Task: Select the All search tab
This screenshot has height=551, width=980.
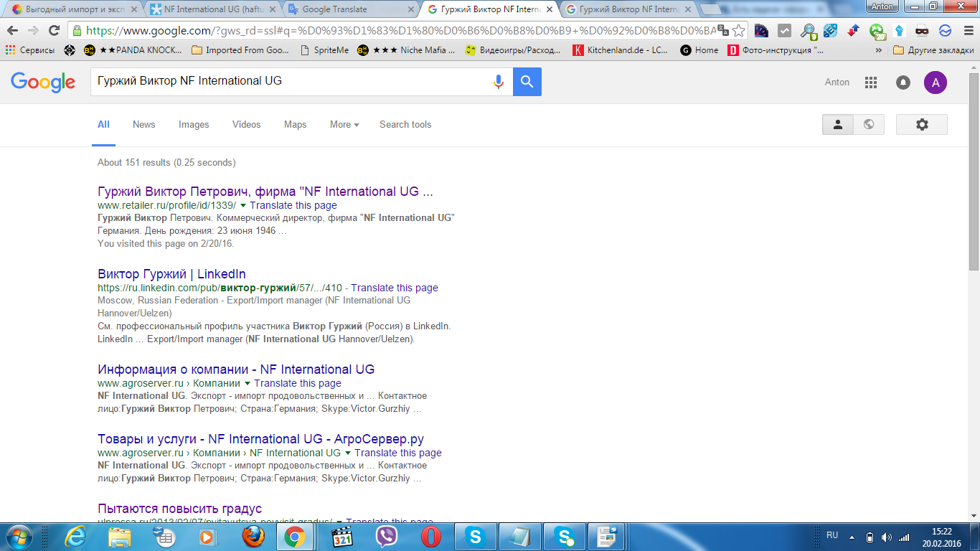Action: click(x=103, y=125)
